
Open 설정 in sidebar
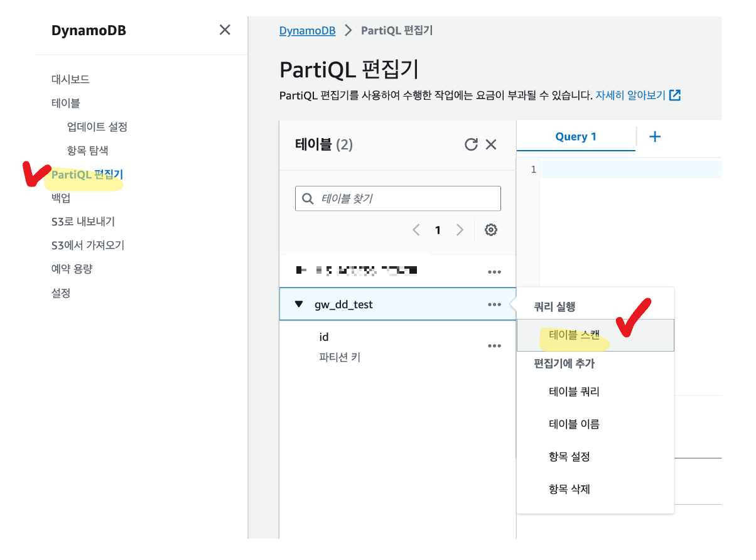point(61,293)
